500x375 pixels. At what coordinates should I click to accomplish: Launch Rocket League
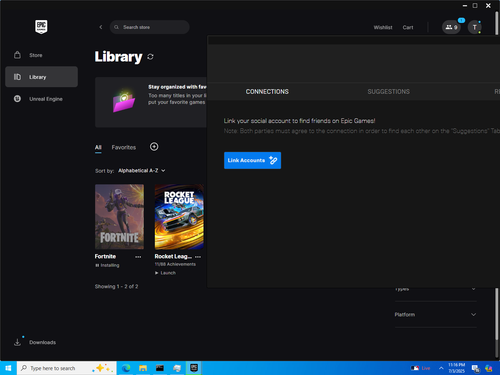click(x=165, y=273)
